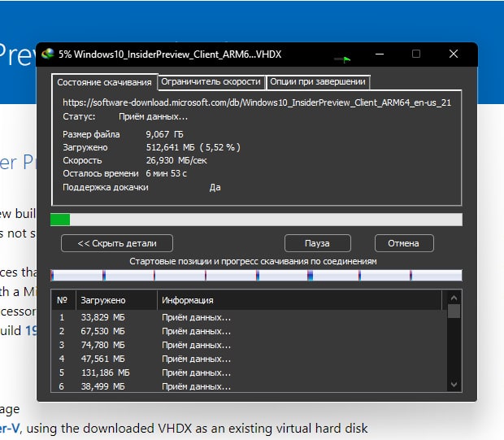Select connection row 67,530 МБ
The height and width of the screenshot is (440, 504).
pyautogui.click(x=250, y=331)
